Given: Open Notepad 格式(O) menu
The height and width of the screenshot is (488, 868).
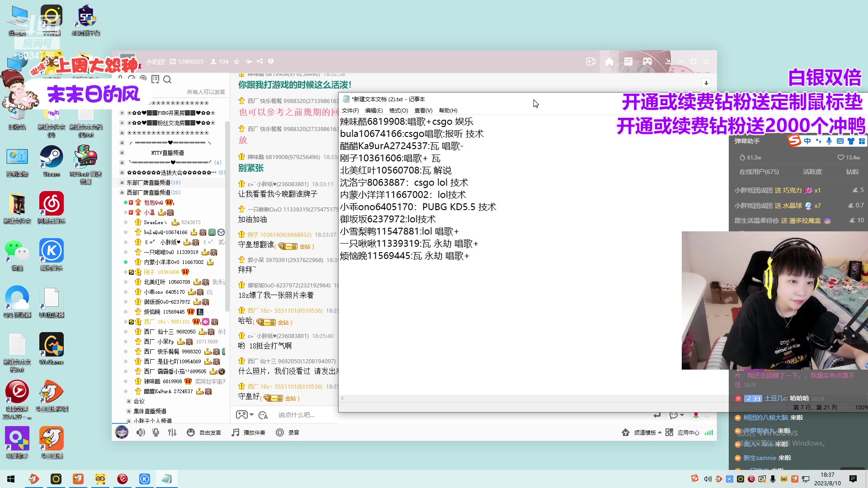Looking at the screenshot, I should (x=398, y=111).
